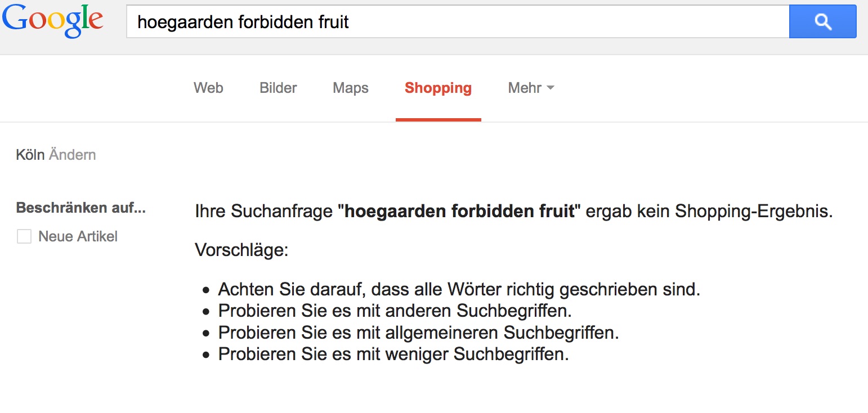Screen dimensions: 868x413
Task: Select the Shopping tab
Action: click(438, 88)
